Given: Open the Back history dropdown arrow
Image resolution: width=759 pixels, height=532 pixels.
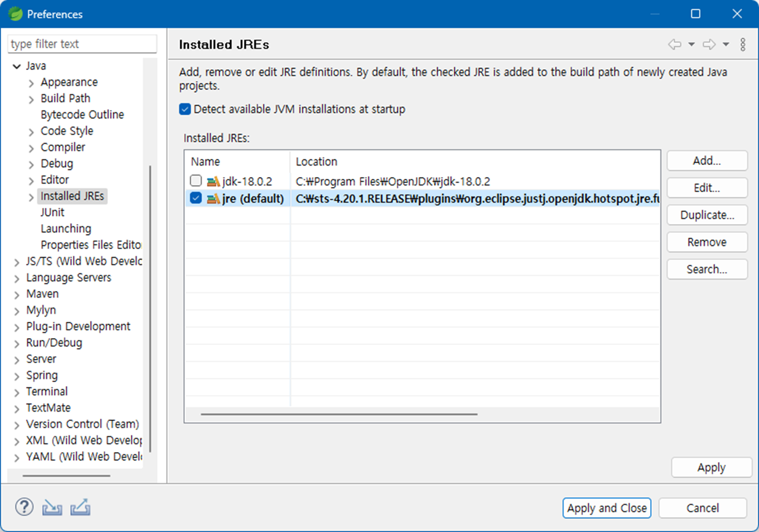Looking at the screenshot, I should (691, 45).
